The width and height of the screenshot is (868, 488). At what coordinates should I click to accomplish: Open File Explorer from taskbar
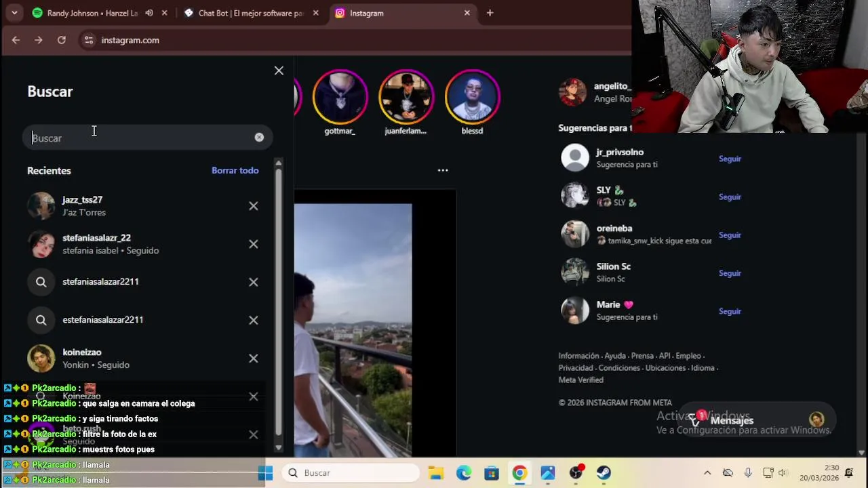click(x=435, y=473)
